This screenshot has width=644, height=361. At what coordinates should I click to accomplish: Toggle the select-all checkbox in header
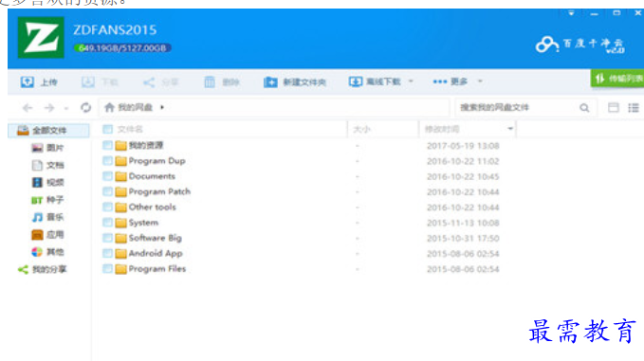click(x=107, y=129)
